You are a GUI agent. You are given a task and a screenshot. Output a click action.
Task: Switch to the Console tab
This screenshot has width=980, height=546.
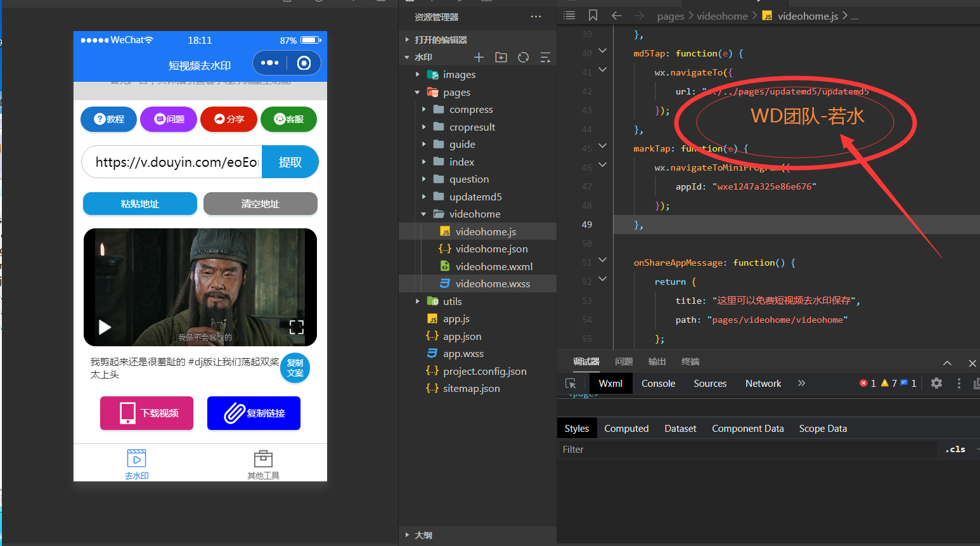658,384
